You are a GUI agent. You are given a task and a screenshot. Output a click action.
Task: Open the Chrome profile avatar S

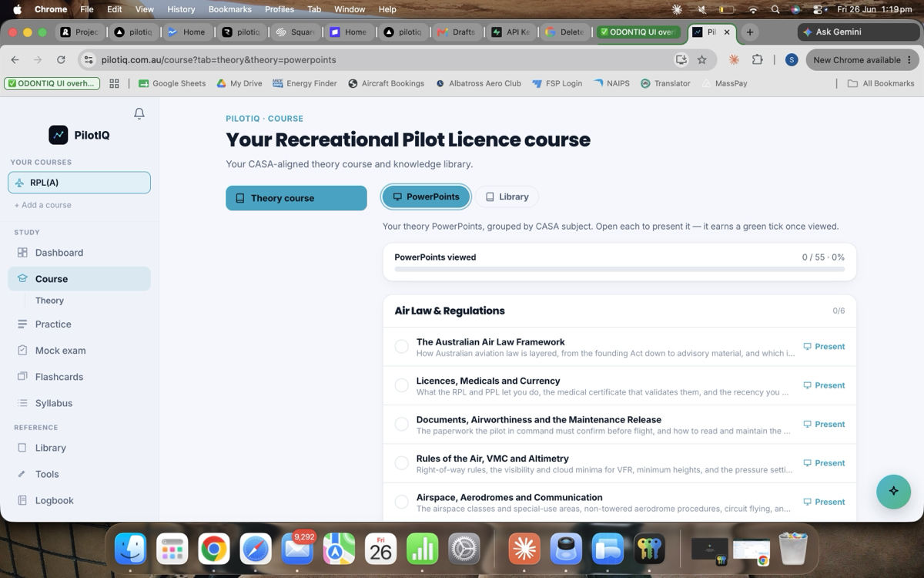pos(791,59)
